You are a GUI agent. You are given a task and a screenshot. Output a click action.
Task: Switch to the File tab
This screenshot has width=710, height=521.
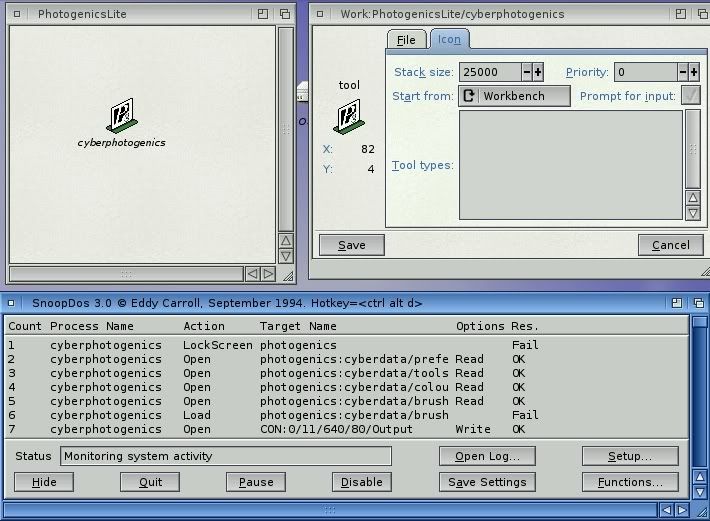pyautogui.click(x=406, y=40)
